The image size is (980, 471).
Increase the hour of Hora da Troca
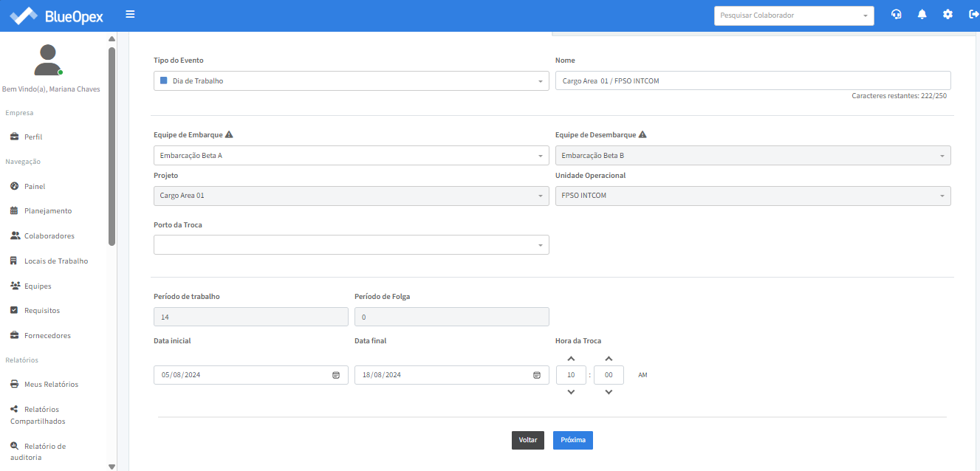click(x=571, y=358)
